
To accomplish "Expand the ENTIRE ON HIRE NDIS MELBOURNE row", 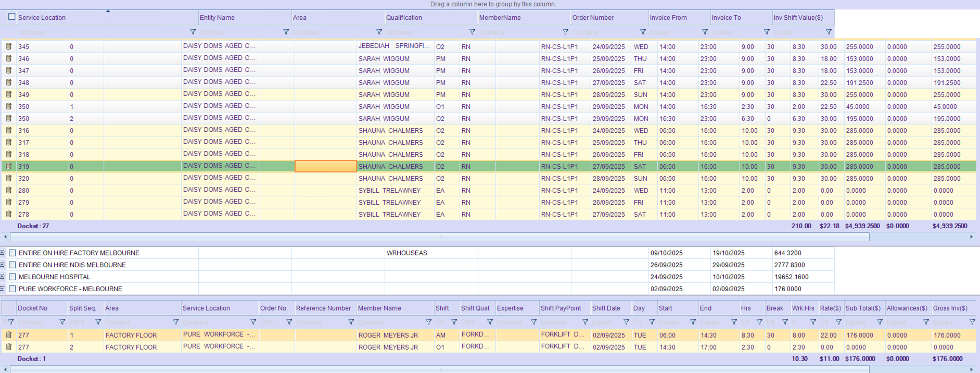I will click(3, 265).
